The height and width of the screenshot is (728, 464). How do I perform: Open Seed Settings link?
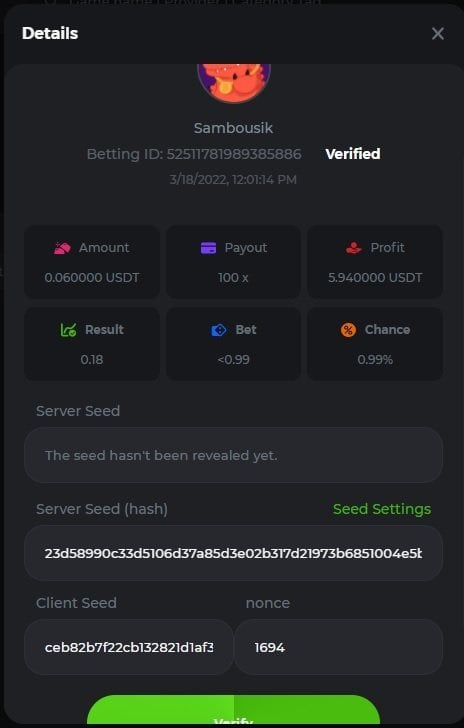(x=382, y=509)
